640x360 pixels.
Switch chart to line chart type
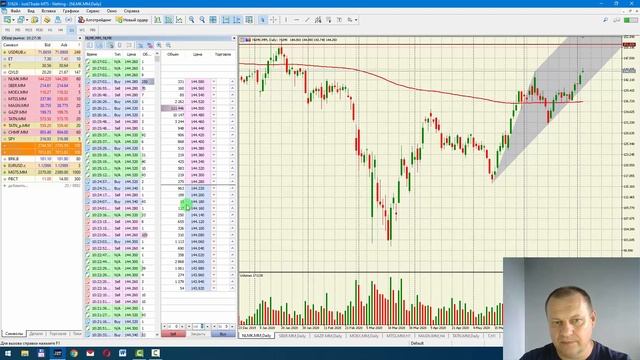point(179,20)
